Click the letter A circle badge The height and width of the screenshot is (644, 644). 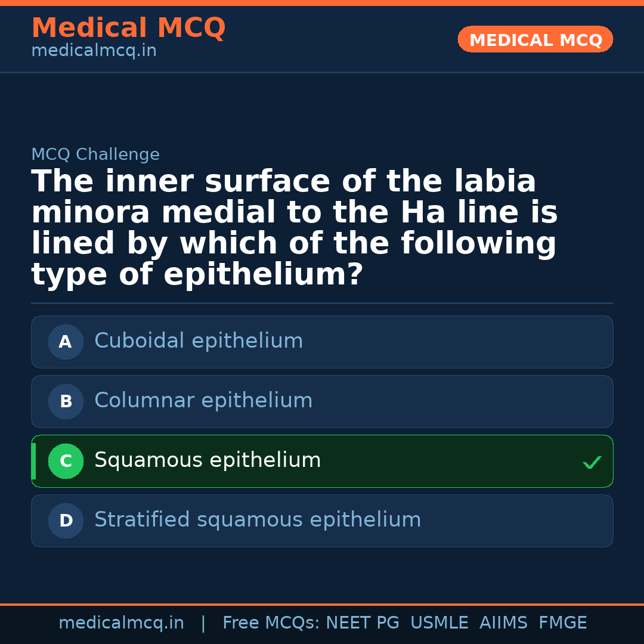point(66,342)
